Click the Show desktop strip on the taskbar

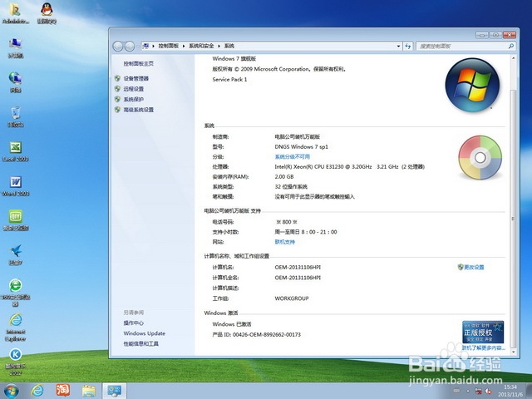(529, 391)
